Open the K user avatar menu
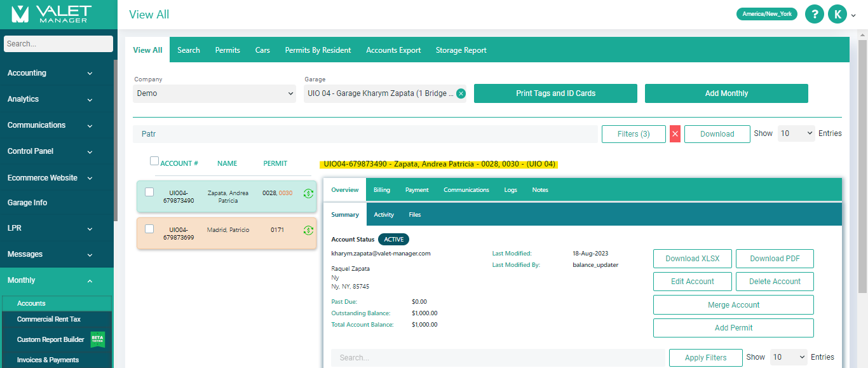Viewport: 868px width, 368px height. (x=837, y=13)
